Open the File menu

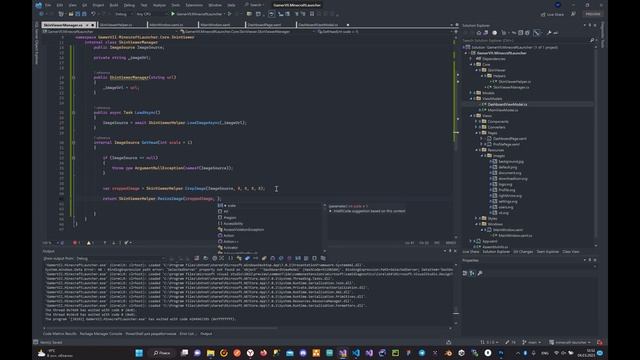(48, 5)
